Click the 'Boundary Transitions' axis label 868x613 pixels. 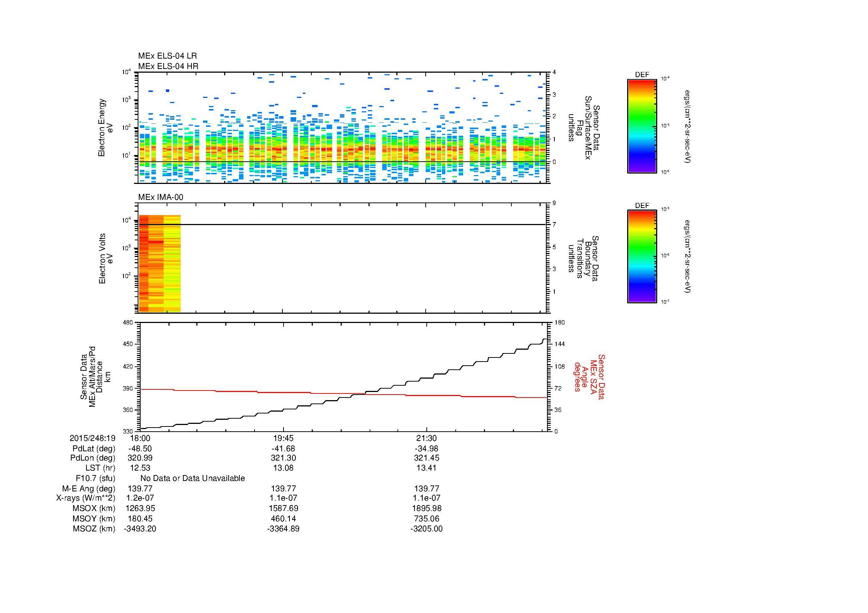(584, 259)
